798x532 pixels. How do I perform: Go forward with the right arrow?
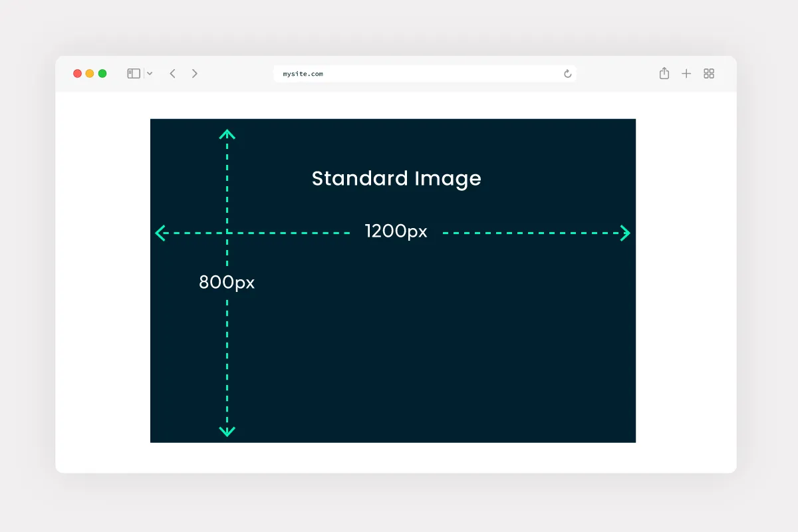(x=195, y=74)
